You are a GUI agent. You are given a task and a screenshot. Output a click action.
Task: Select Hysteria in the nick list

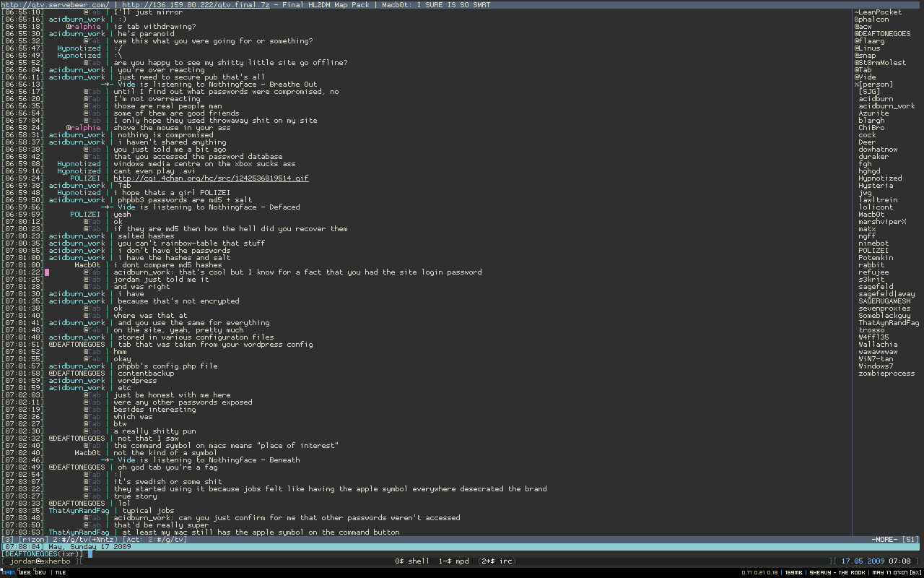tap(876, 186)
